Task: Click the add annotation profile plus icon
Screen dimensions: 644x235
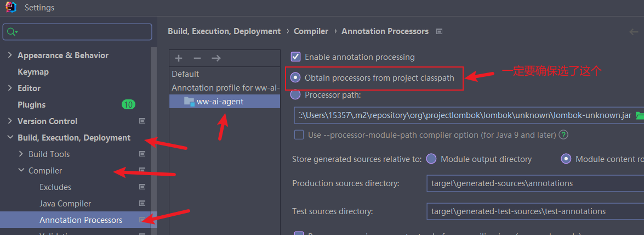Action: point(179,58)
